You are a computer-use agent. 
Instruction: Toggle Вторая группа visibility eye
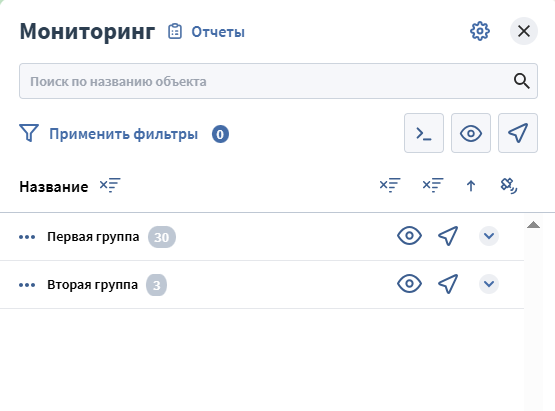pyautogui.click(x=409, y=284)
